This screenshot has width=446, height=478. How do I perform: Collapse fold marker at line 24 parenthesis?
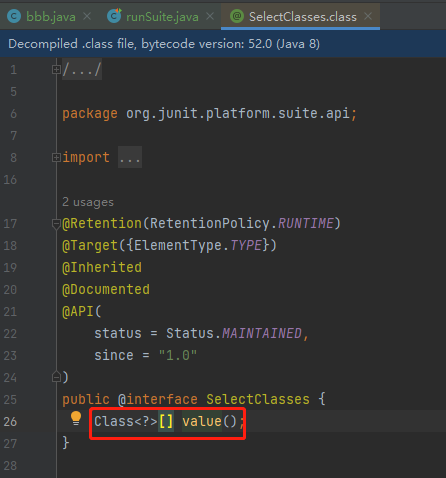point(56,377)
